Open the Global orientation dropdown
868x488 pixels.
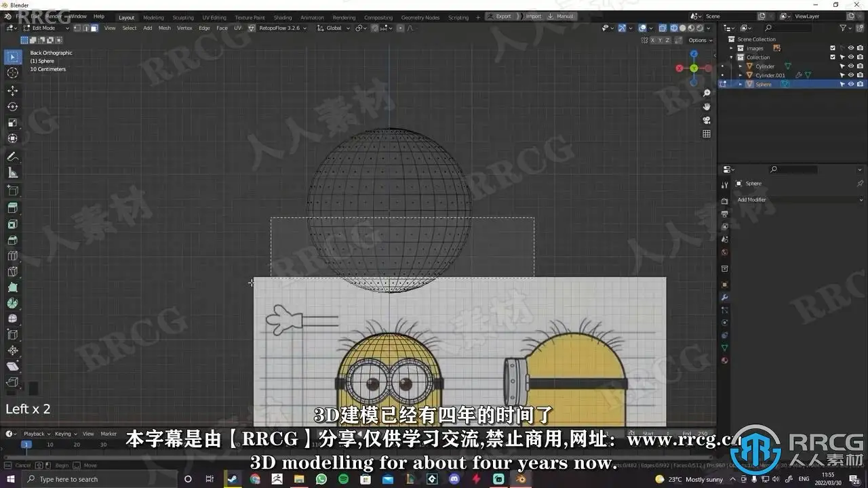334,28
